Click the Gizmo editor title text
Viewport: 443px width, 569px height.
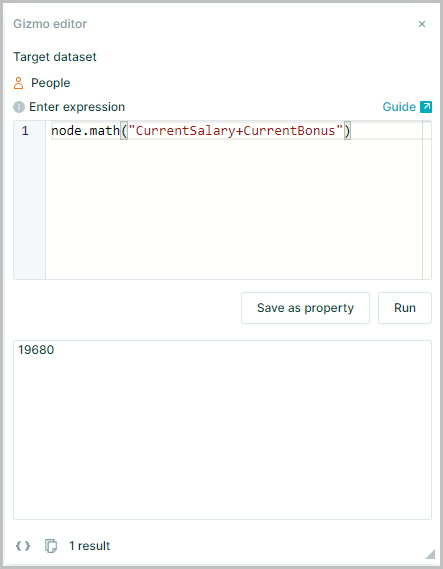(x=50, y=24)
